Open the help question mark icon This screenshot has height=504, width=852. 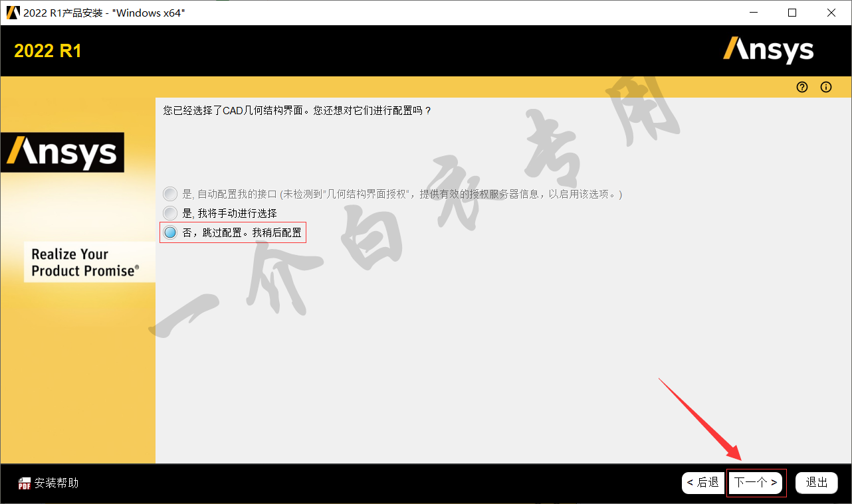(802, 87)
